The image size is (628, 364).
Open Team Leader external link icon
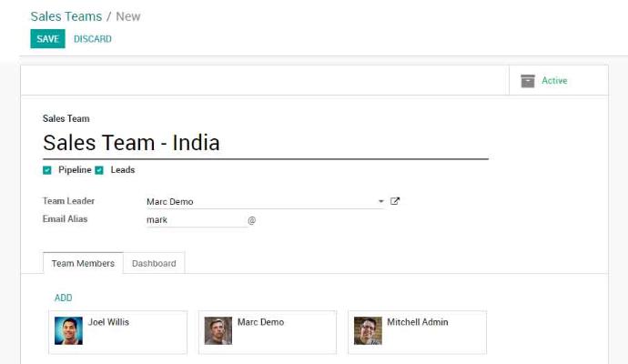[x=395, y=201]
